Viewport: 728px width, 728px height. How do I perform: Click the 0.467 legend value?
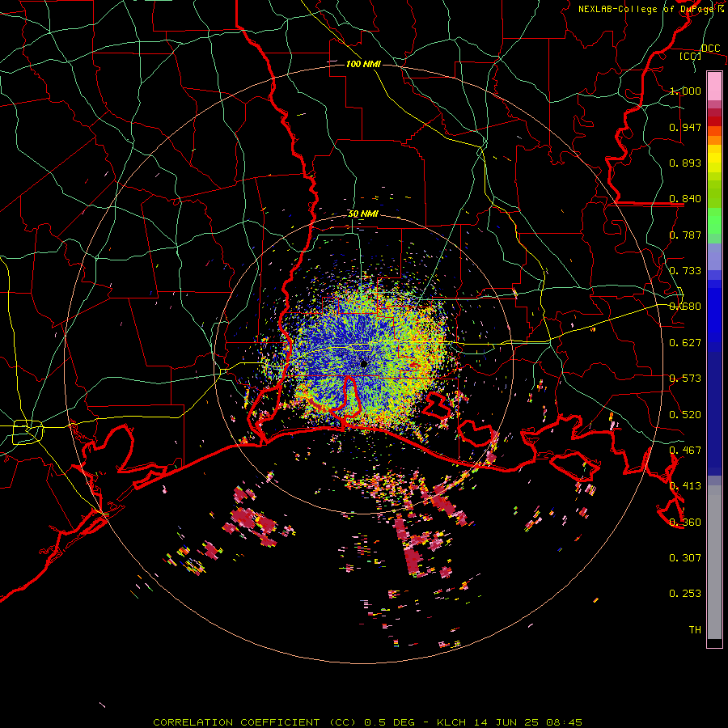coord(685,451)
